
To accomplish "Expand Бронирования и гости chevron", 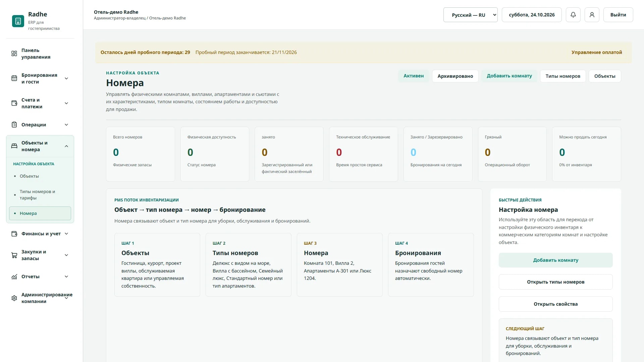I will 66,78.
